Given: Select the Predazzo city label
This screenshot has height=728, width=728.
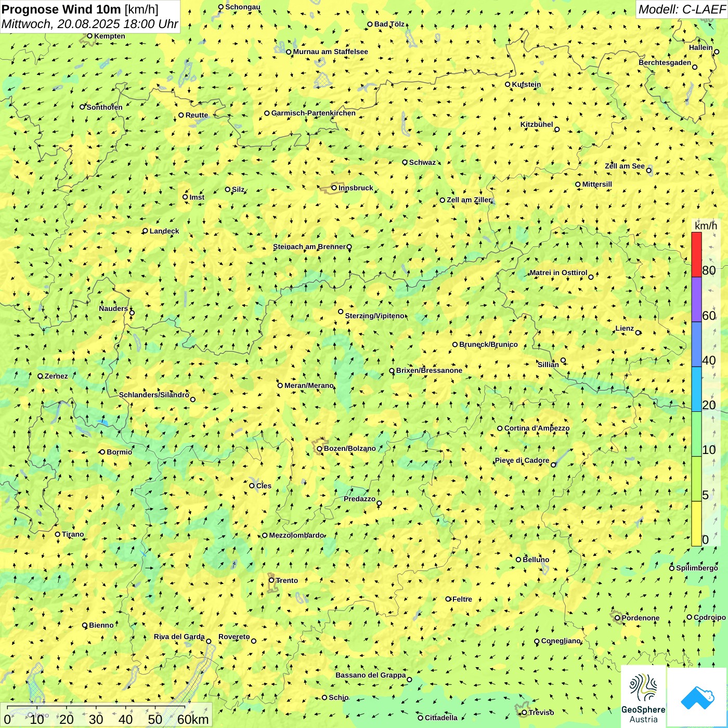Looking at the screenshot, I should [359, 499].
